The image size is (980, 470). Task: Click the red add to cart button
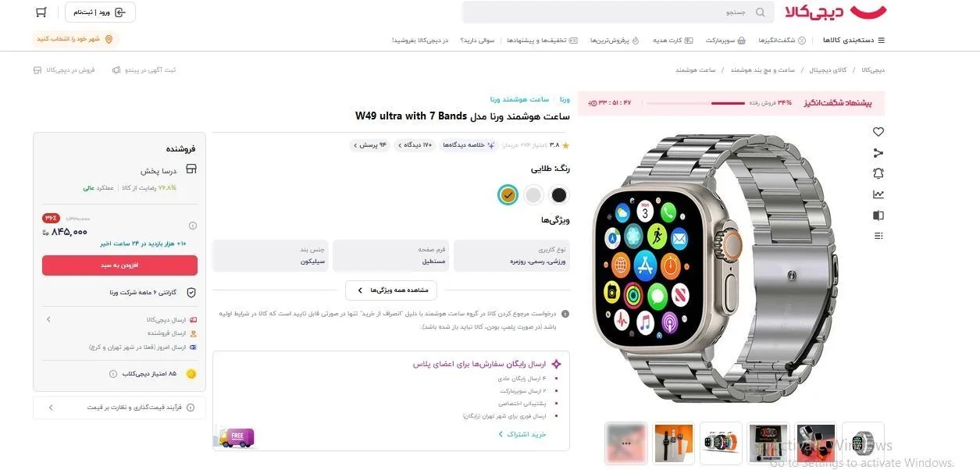point(119,265)
